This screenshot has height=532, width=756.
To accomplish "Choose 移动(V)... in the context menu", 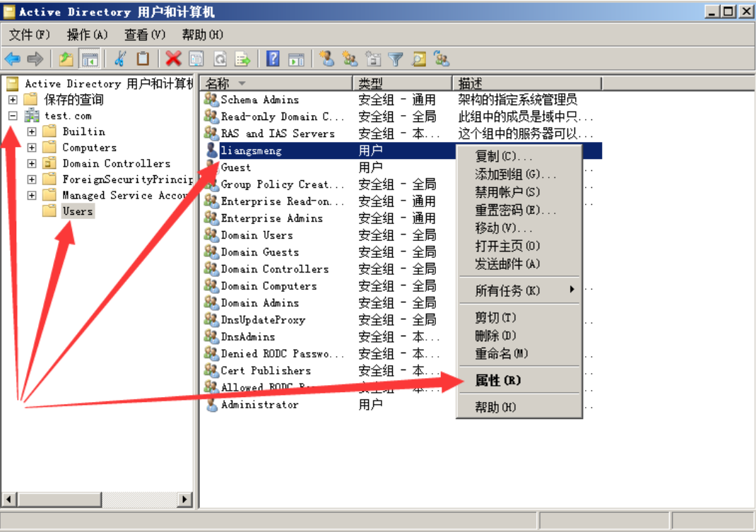I will click(x=519, y=228).
